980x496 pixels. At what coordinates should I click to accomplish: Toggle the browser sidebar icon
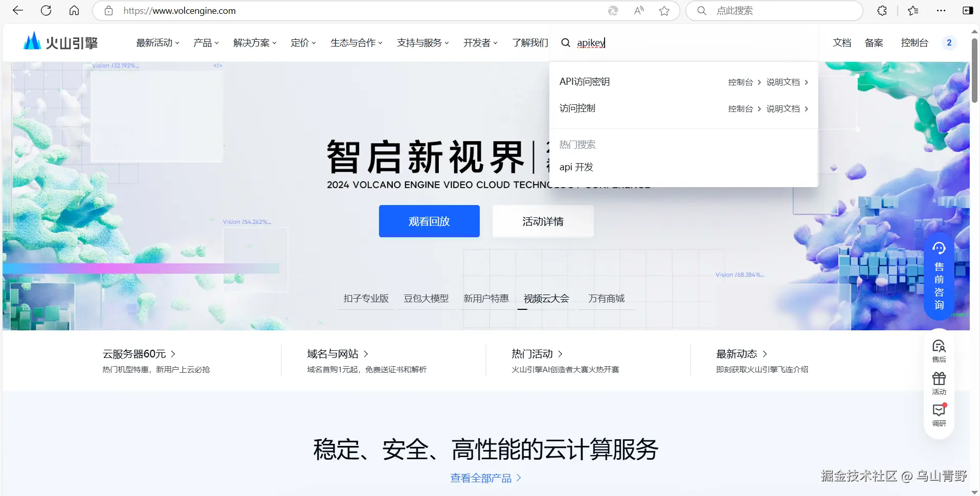pyautogui.click(x=967, y=11)
